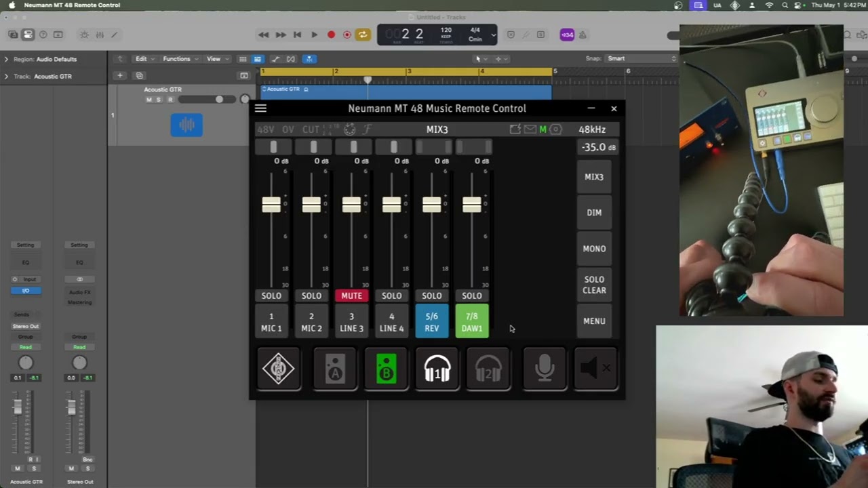Click the envelope icon in Neumann header
Viewport: 868px width, 488px height.
[530, 129]
